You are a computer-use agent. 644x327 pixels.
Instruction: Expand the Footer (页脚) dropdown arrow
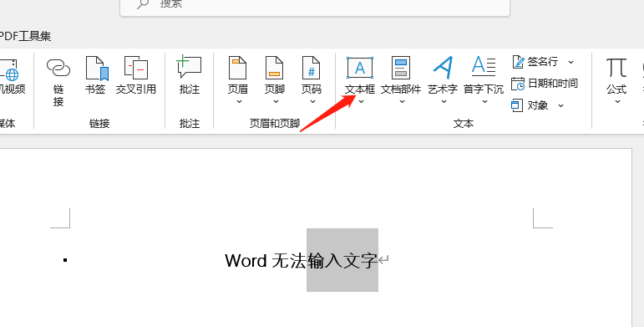[276, 101]
